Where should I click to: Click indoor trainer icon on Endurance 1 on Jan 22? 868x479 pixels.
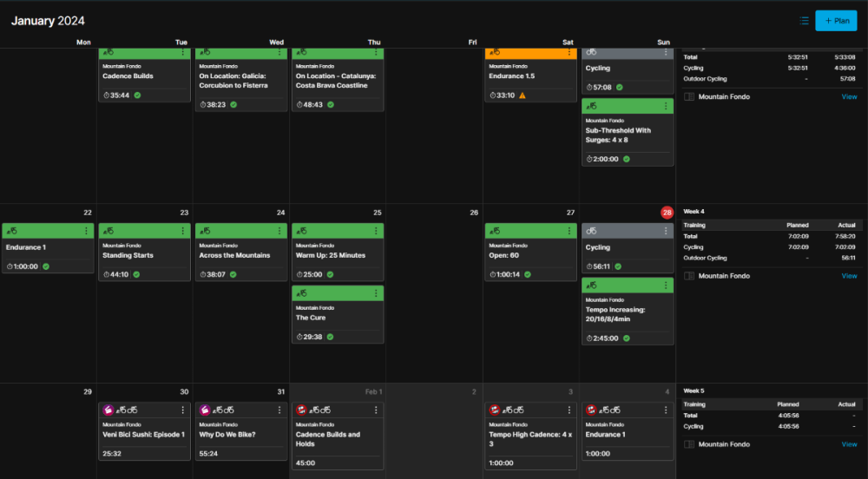[x=12, y=231]
